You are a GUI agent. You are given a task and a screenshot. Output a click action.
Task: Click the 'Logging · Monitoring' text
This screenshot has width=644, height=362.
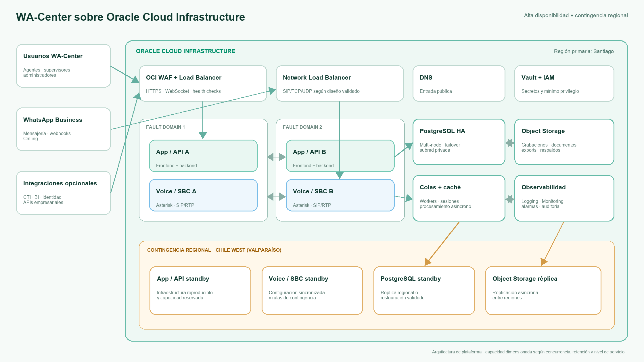[542, 201]
